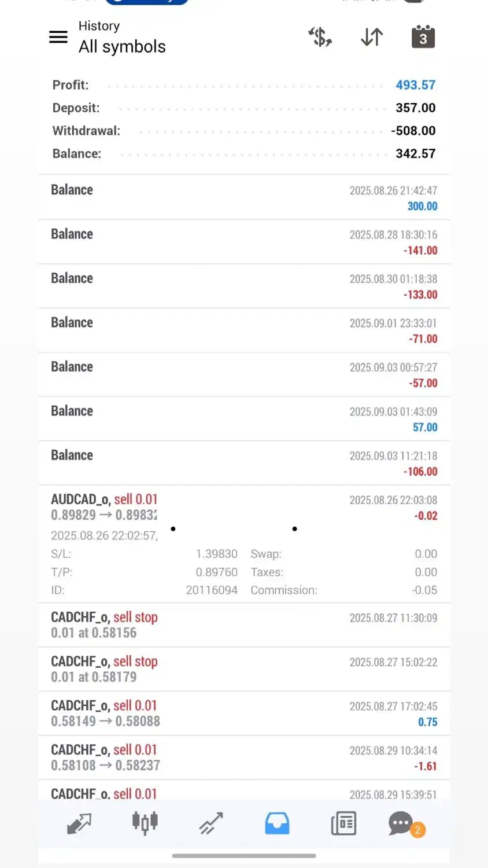
Task: Tap the sort arrows icon
Action: 372,38
